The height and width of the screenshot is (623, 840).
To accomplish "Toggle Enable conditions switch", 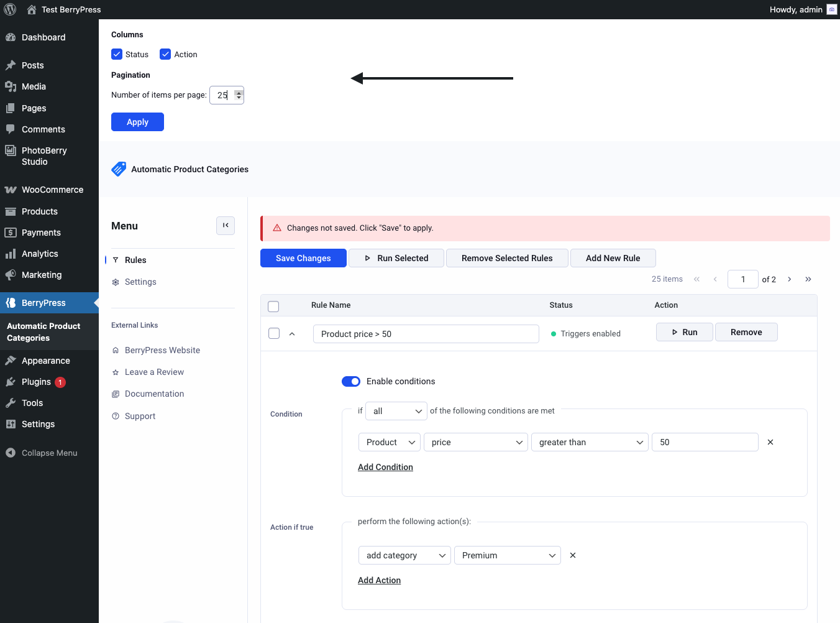I will click(351, 381).
